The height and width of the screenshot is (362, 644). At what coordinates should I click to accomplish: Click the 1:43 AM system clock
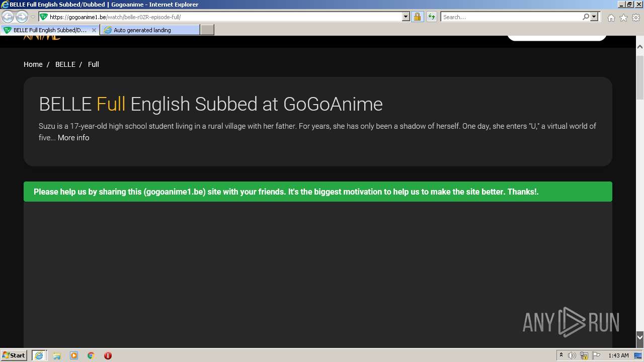click(618, 355)
